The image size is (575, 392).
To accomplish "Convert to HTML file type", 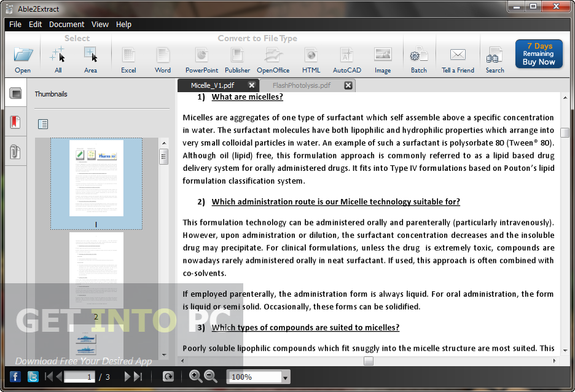I will [x=311, y=60].
